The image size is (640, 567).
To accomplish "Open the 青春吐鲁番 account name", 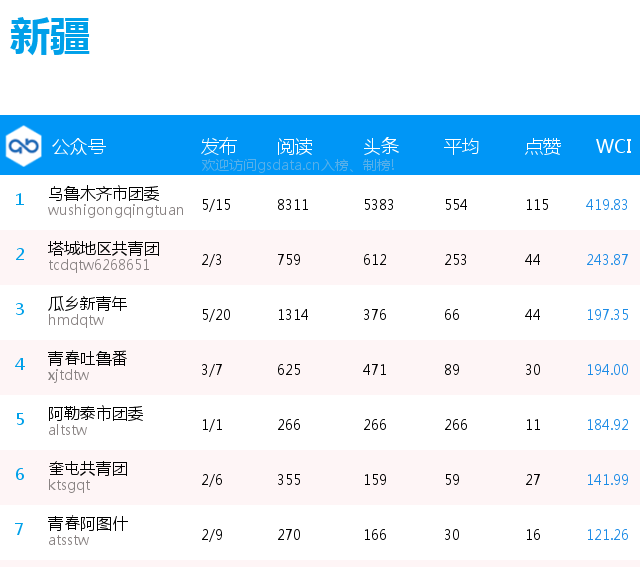I will 87,358.
